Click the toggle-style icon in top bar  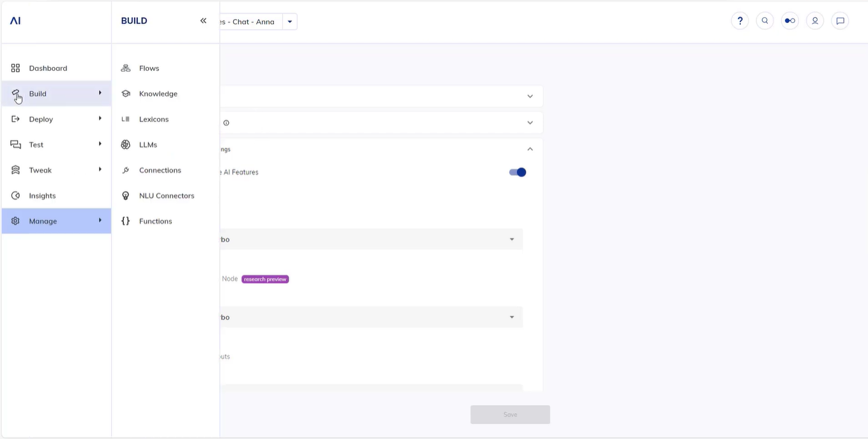(790, 20)
